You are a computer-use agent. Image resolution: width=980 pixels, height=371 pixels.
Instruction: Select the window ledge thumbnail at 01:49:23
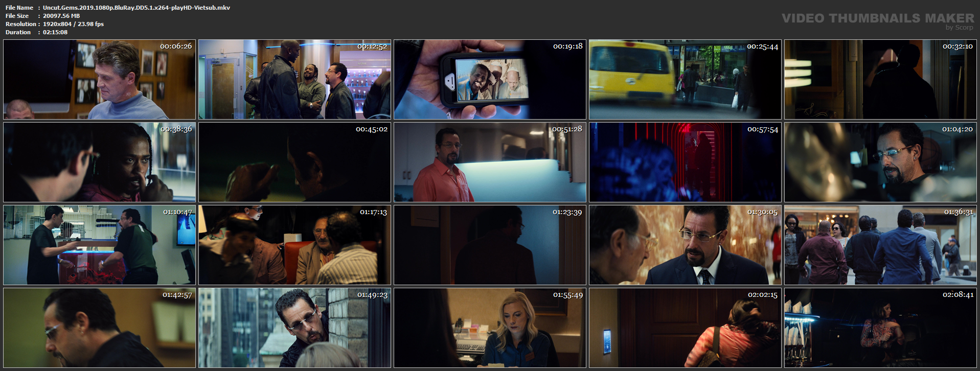pyautogui.click(x=295, y=328)
